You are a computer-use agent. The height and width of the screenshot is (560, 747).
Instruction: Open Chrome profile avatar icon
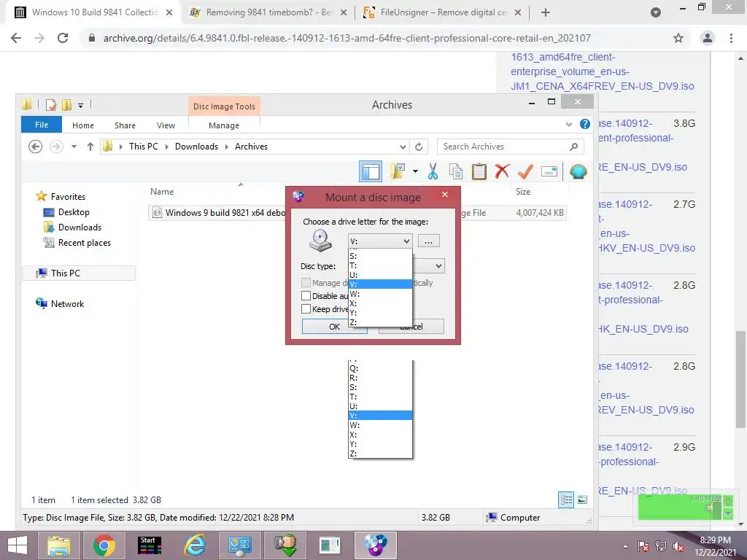(x=708, y=38)
